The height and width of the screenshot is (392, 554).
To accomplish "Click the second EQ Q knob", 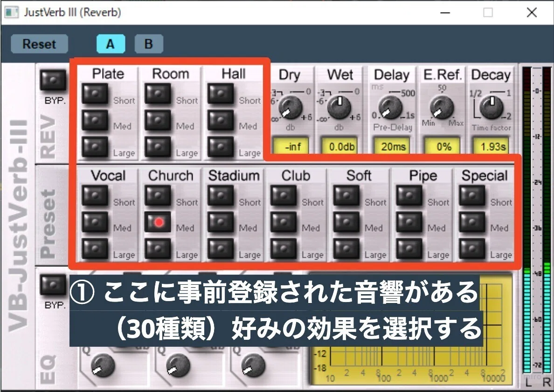I will pyautogui.click(x=178, y=366).
